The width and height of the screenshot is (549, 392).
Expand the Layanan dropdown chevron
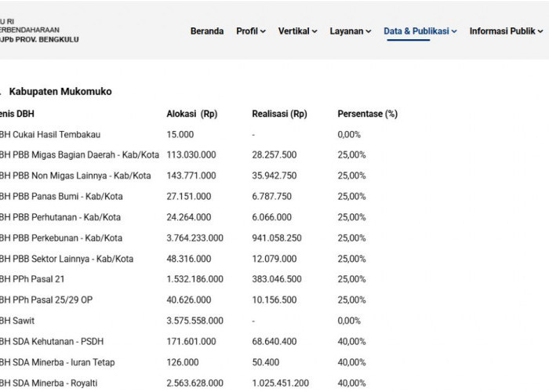369,31
